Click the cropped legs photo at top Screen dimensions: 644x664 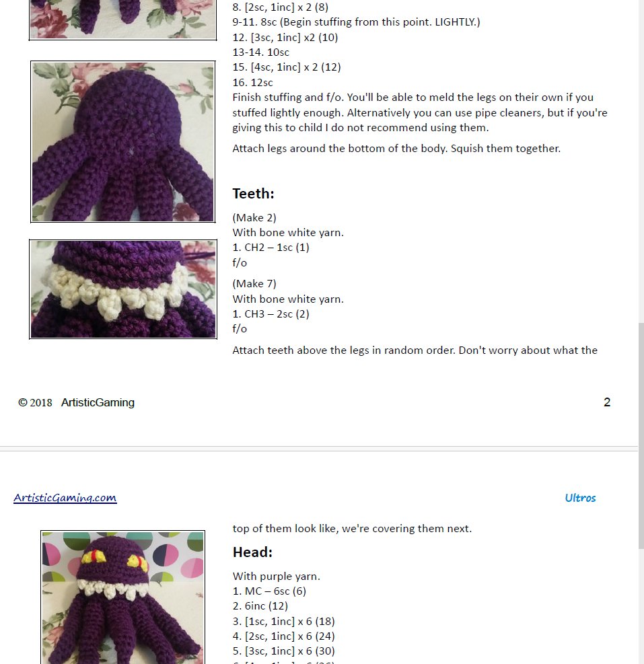(x=123, y=20)
